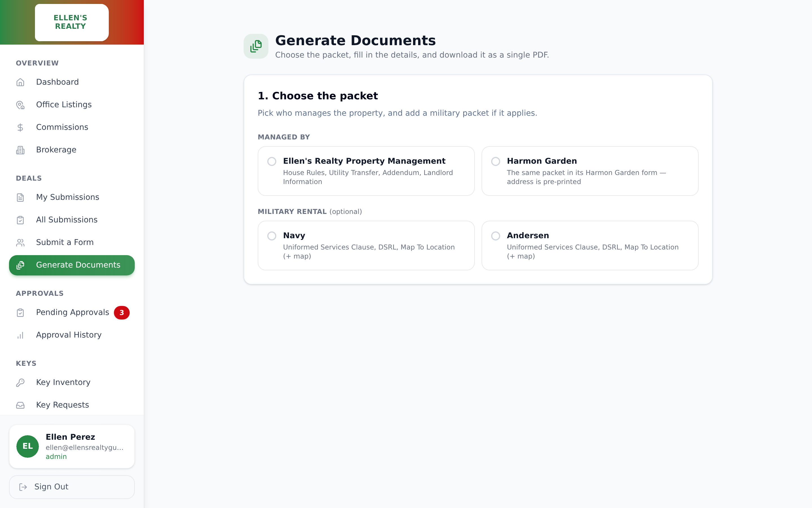The height and width of the screenshot is (508, 812).
Task: Open the Commissions page
Action: pyautogui.click(x=72, y=127)
